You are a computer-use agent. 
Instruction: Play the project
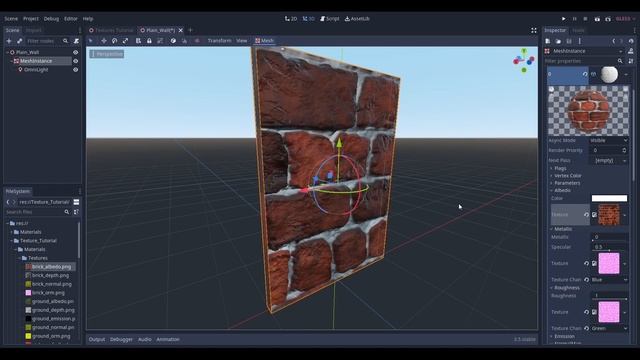[x=564, y=19]
